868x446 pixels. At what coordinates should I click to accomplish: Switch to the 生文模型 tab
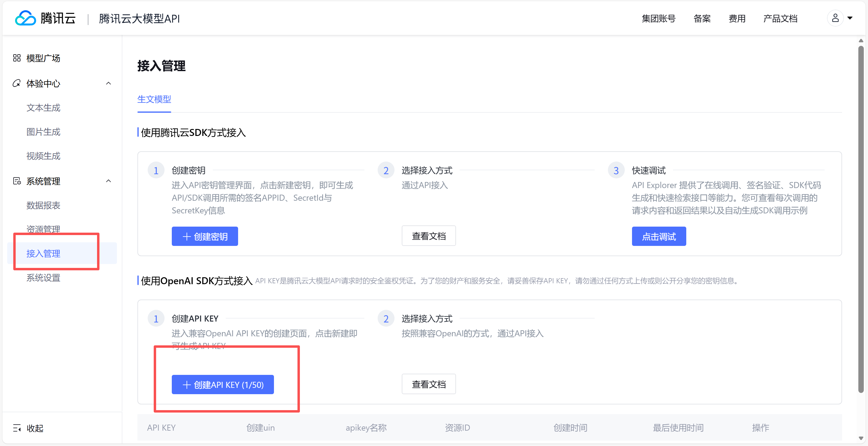click(154, 99)
